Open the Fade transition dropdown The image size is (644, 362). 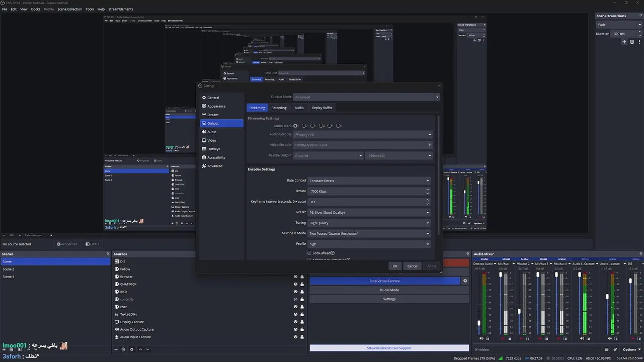point(618,25)
